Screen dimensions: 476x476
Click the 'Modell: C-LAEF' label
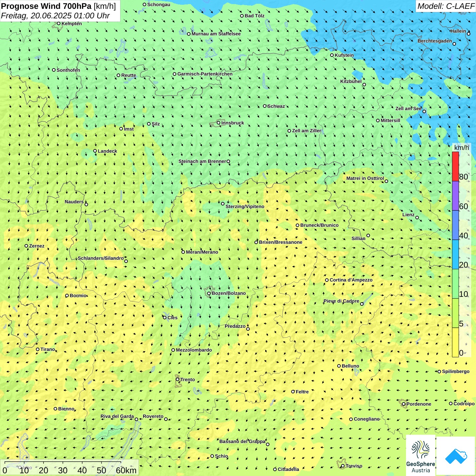(x=446, y=6)
